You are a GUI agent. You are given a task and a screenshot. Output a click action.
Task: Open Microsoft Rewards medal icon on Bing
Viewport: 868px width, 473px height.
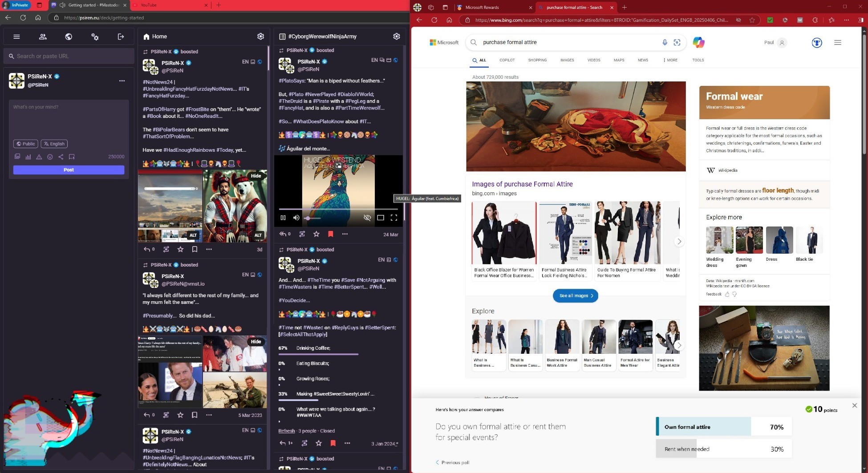click(x=817, y=43)
